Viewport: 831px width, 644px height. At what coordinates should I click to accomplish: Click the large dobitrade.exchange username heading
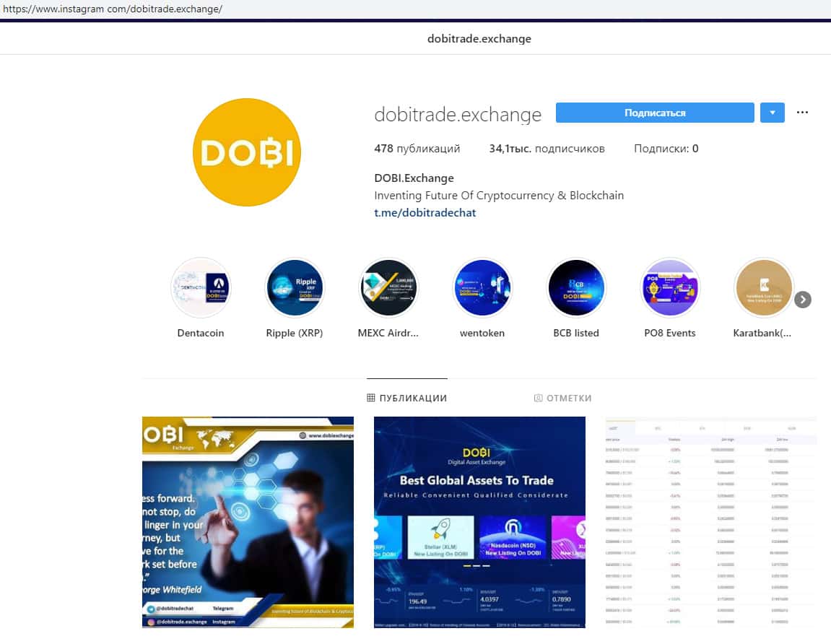pos(458,114)
